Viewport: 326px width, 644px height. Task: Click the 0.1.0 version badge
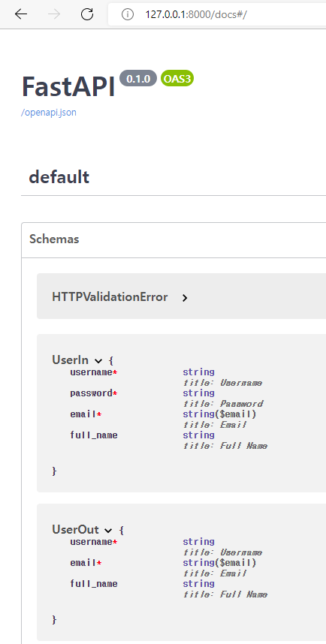[138, 79]
